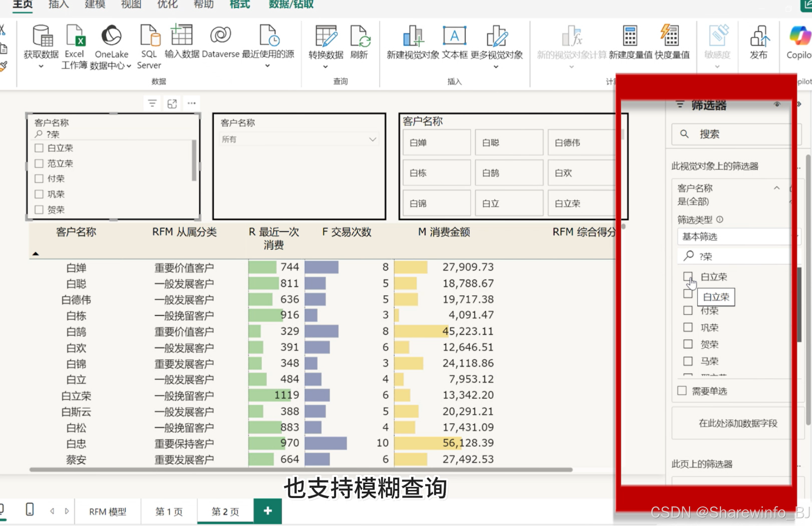812x526 pixels.
Task: Check 白立荣 in the filter pane list
Action: tap(688, 277)
